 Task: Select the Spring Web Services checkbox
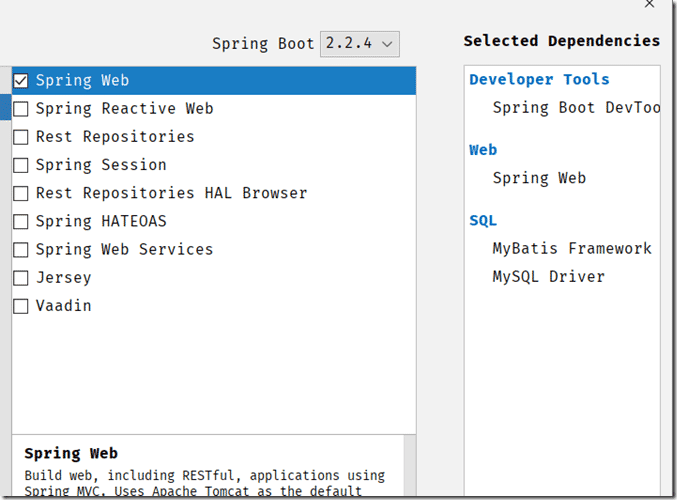click(20, 249)
